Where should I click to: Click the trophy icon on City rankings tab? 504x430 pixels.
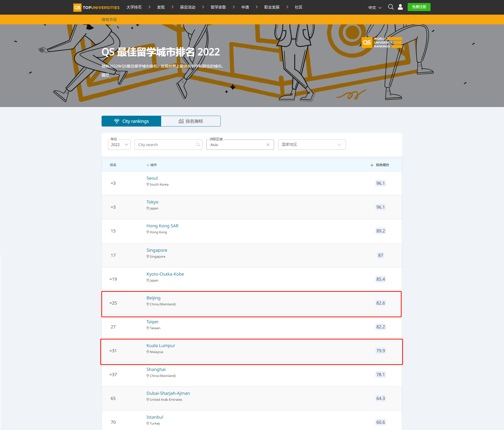point(117,121)
